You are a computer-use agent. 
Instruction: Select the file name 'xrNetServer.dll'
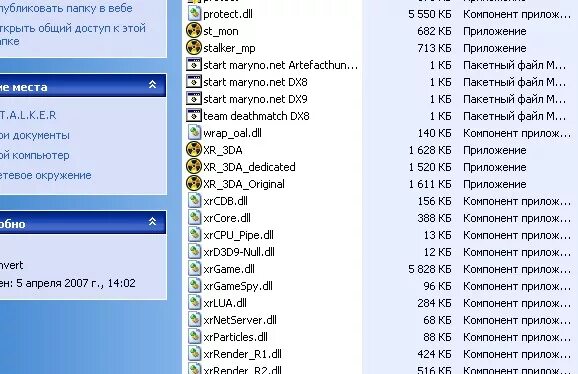click(240, 320)
